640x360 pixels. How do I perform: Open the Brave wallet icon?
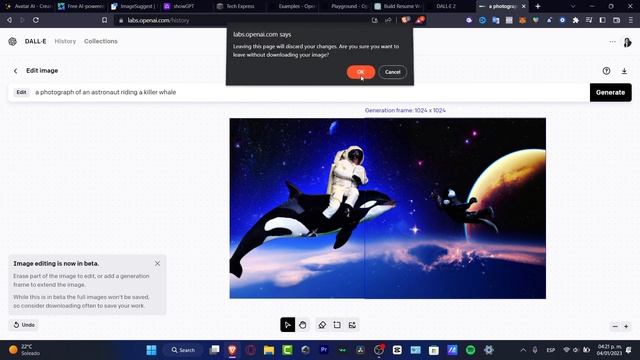tap(616, 20)
